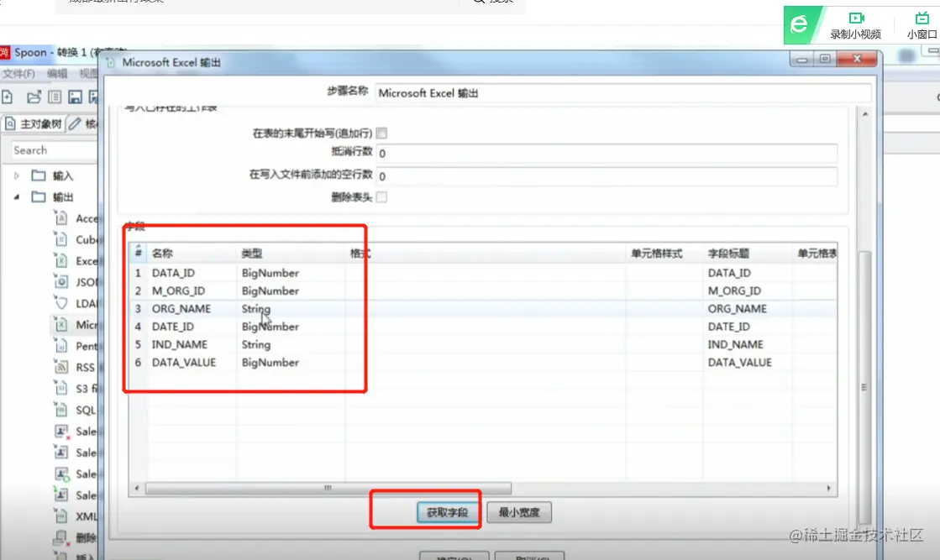Open the 文件(F) menu

(x=18, y=74)
